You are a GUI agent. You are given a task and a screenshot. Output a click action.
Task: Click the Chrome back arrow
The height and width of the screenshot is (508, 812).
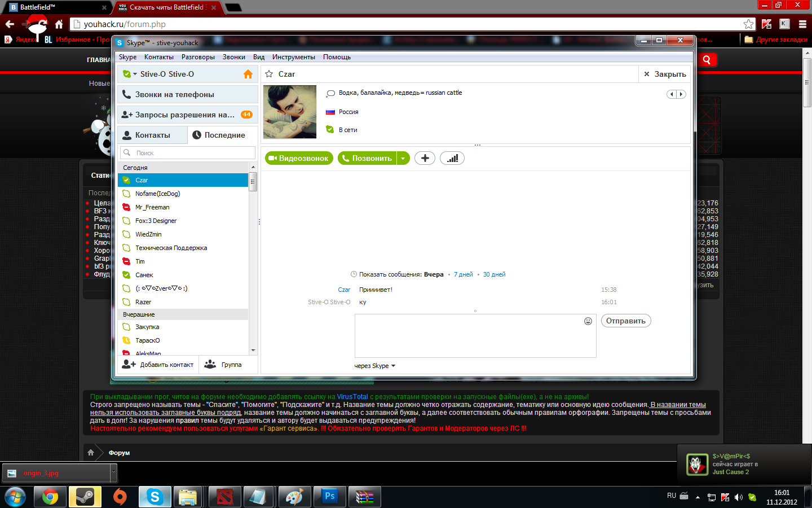[x=10, y=24]
